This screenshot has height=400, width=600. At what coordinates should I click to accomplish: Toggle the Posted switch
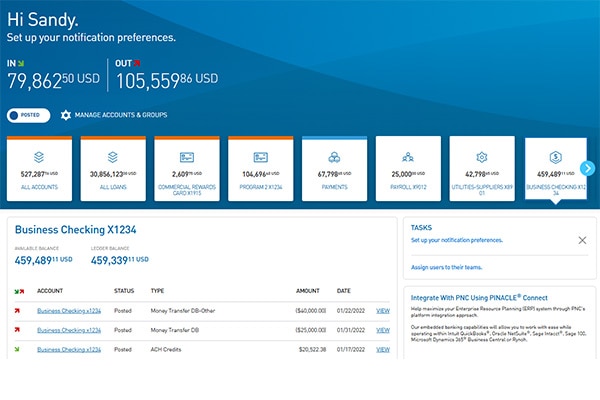coord(29,115)
